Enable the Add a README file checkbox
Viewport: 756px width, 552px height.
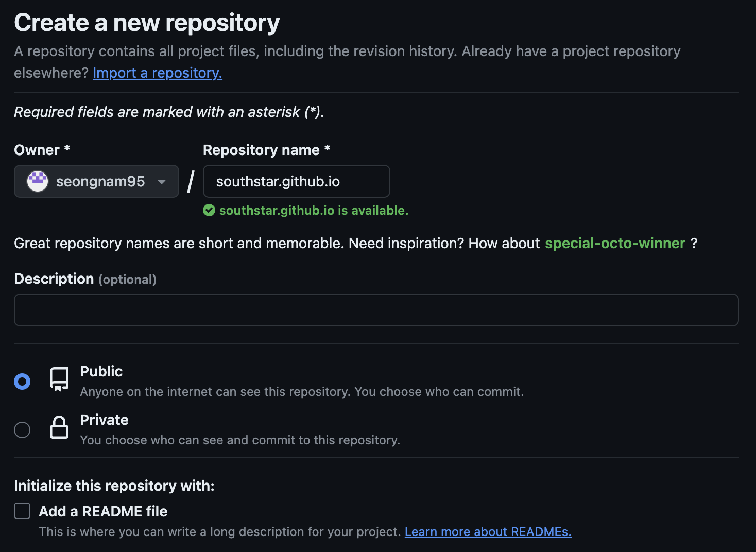click(x=22, y=511)
